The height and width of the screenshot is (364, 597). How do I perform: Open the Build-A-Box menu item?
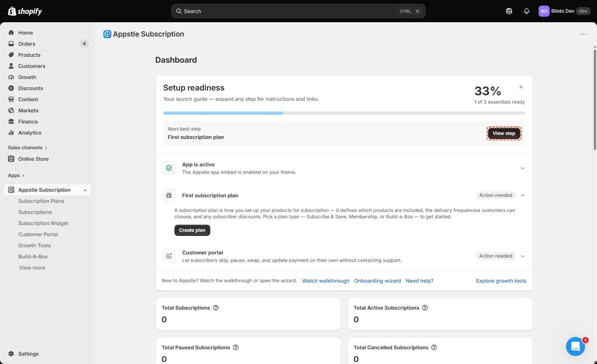pyautogui.click(x=33, y=256)
